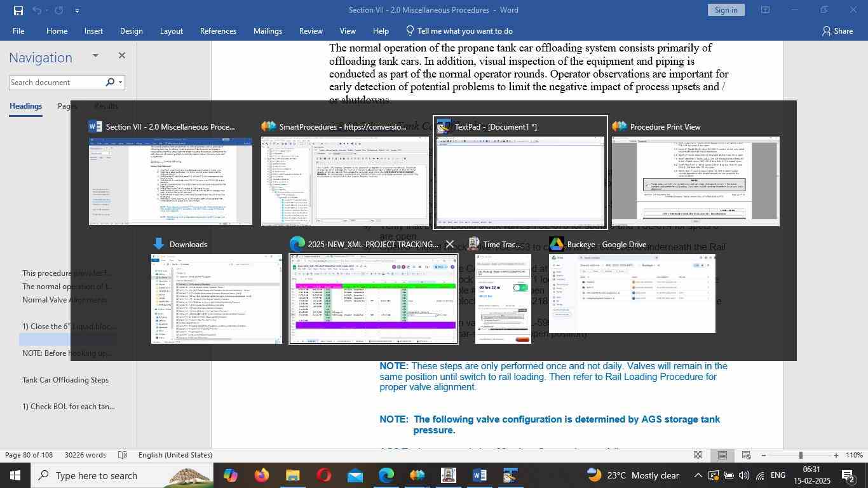Screen dimensions: 868x488
Task: Open Firefox from the taskbar
Action: [261, 475]
